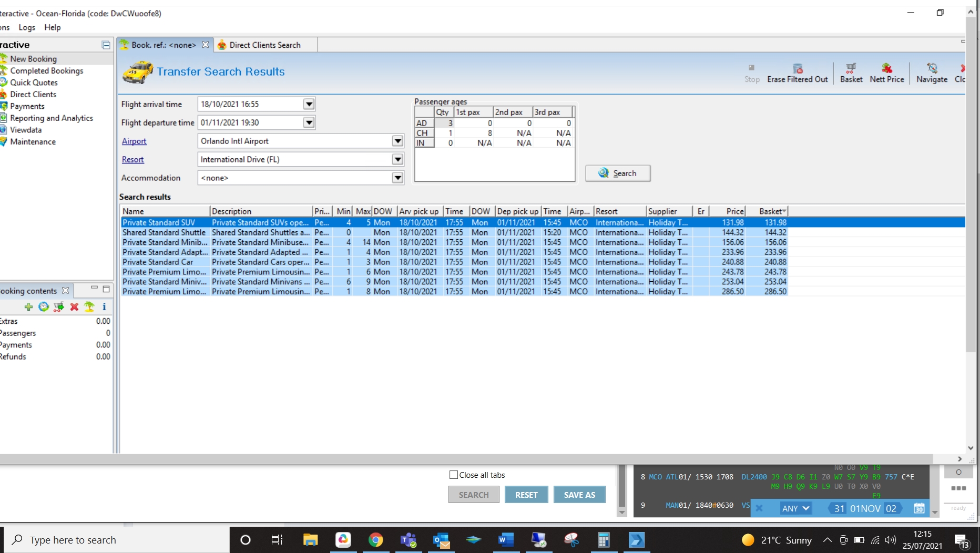Viewport: 980px width, 553px height.
Task: Open Task View on the taskbar
Action: click(x=277, y=540)
